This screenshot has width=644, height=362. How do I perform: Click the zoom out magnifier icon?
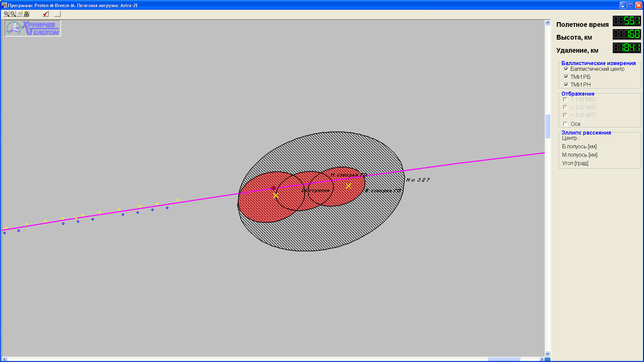(x=13, y=14)
